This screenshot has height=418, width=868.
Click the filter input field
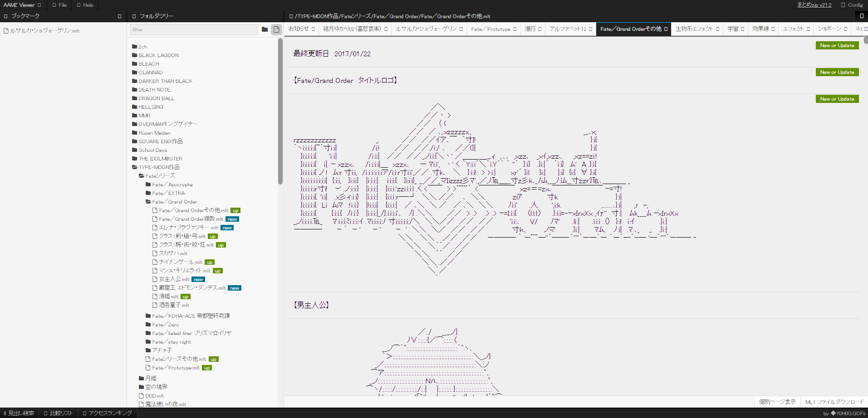(x=194, y=29)
